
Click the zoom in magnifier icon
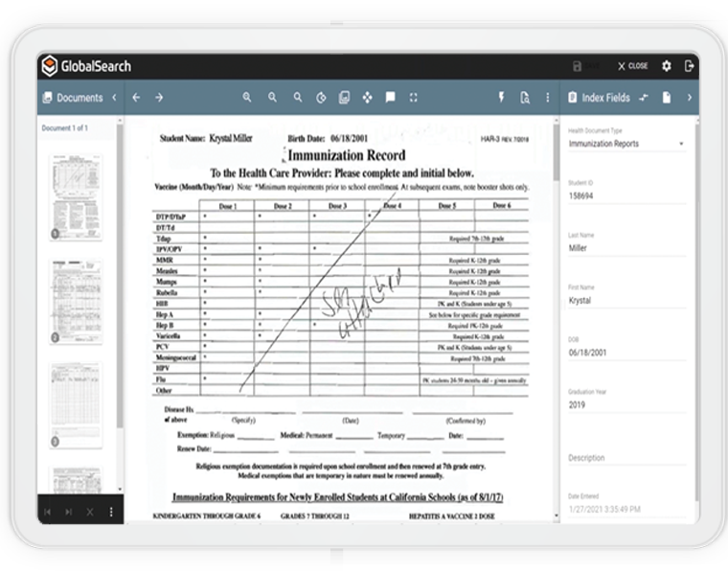click(247, 98)
